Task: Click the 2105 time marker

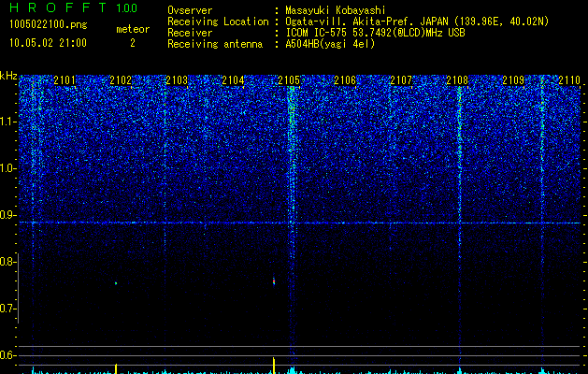Action: point(289,80)
